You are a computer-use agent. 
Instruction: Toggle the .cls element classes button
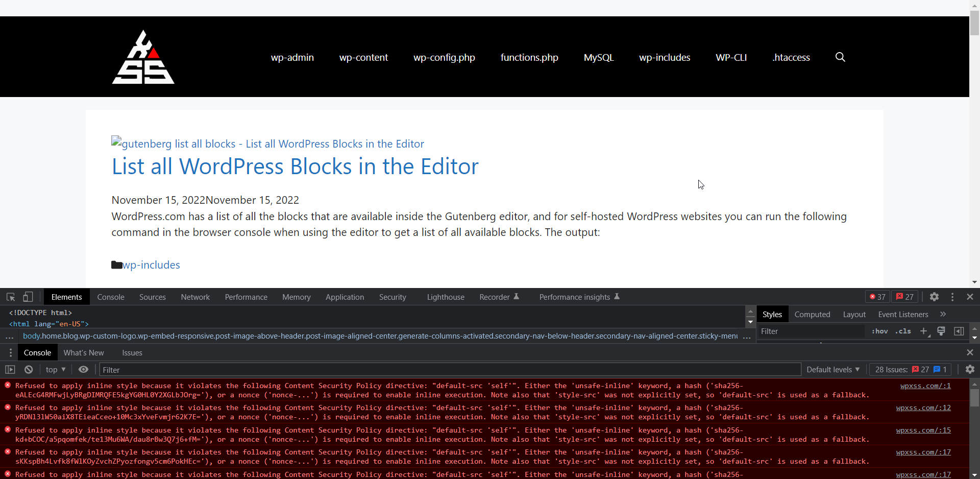[903, 331]
